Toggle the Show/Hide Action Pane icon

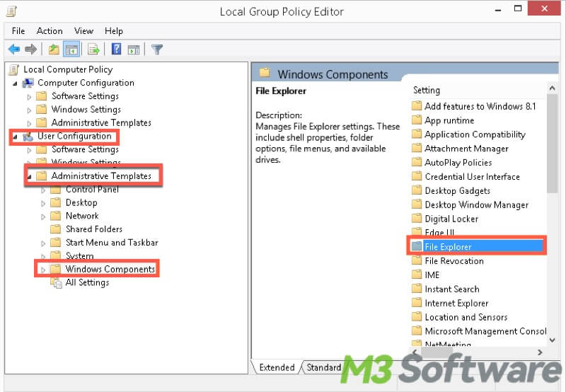click(x=134, y=50)
